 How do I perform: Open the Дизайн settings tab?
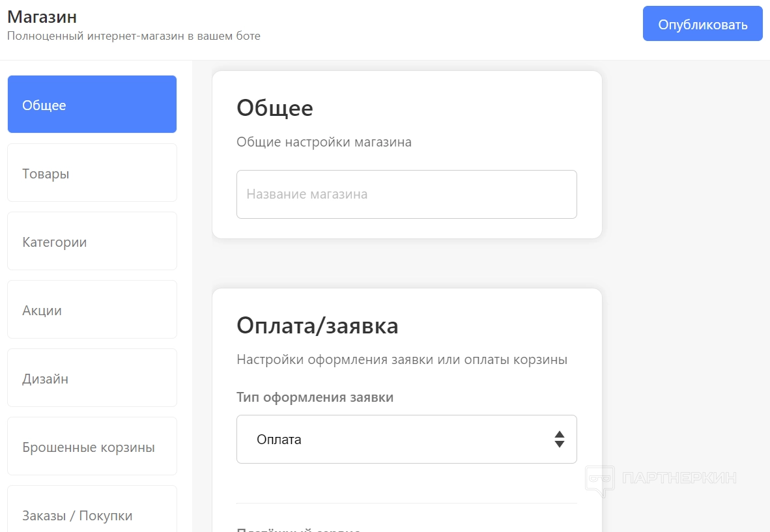tap(92, 378)
